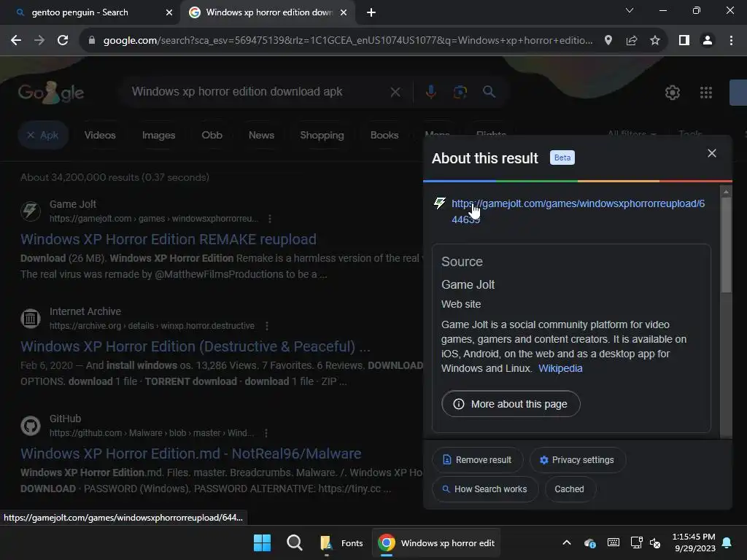Click How Search works button

tap(485, 489)
